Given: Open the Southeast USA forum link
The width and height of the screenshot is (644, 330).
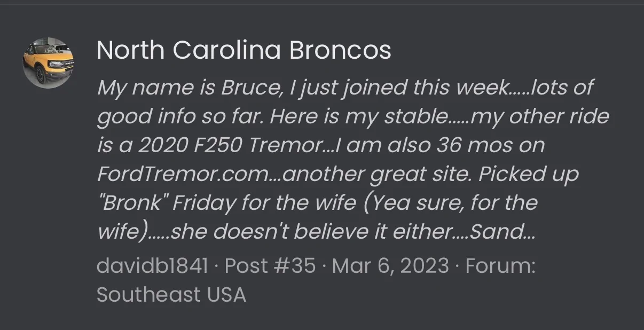Looking at the screenshot, I should point(171,294).
